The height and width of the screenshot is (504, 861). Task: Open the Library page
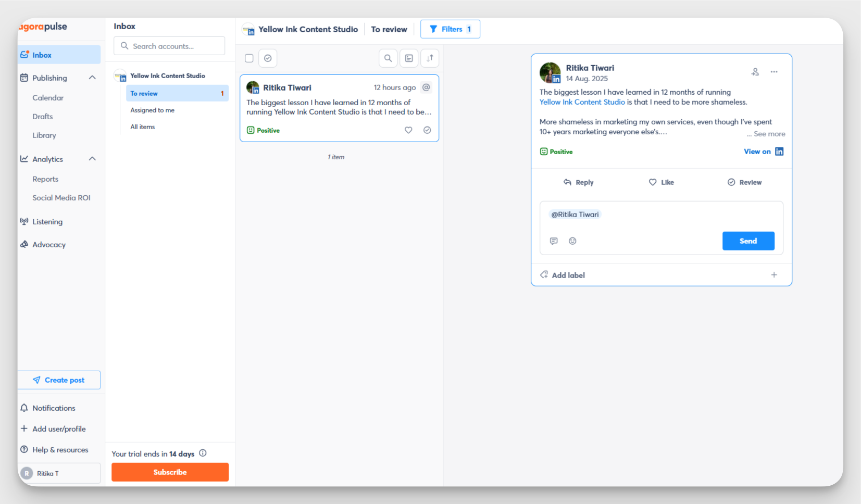[x=44, y=135]
